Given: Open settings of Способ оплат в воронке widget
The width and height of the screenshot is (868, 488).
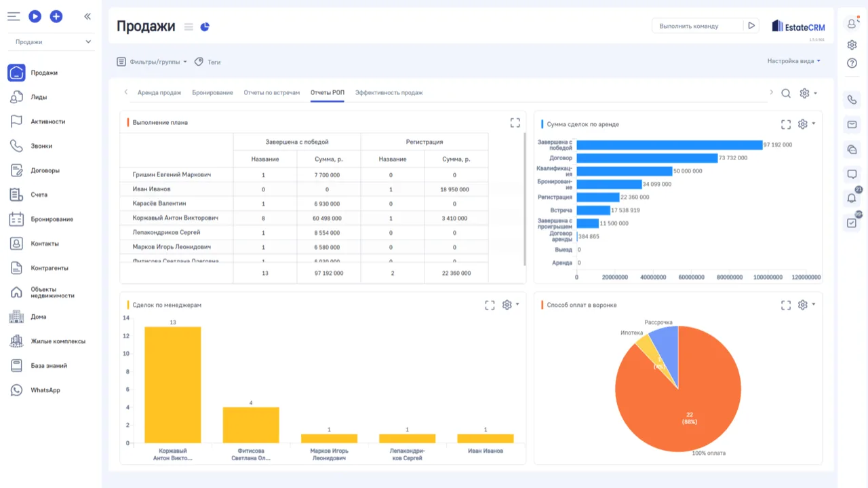Looking at the screenshot, I should point(806,305).
